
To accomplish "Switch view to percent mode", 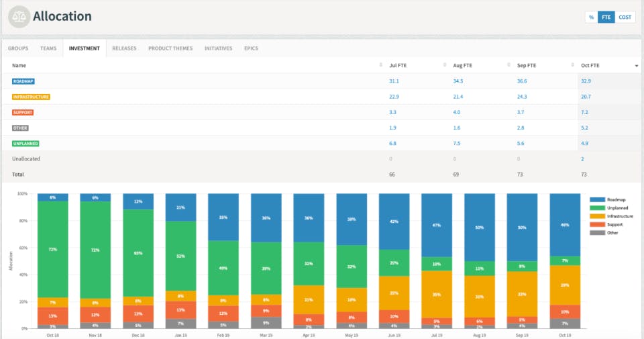I will tap(591, 17).
